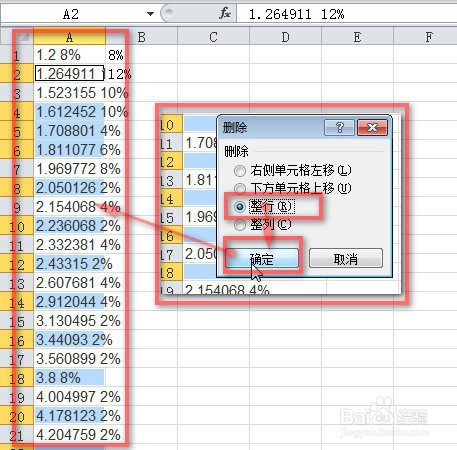457x450 pixels.
Task: Click cell containing '4.204759 2%'
Action: pos(69,435)
